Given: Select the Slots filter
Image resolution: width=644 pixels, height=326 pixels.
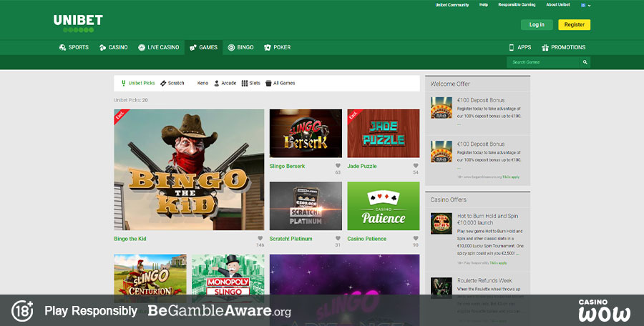Looking at the screenshot, I should 251,83.
